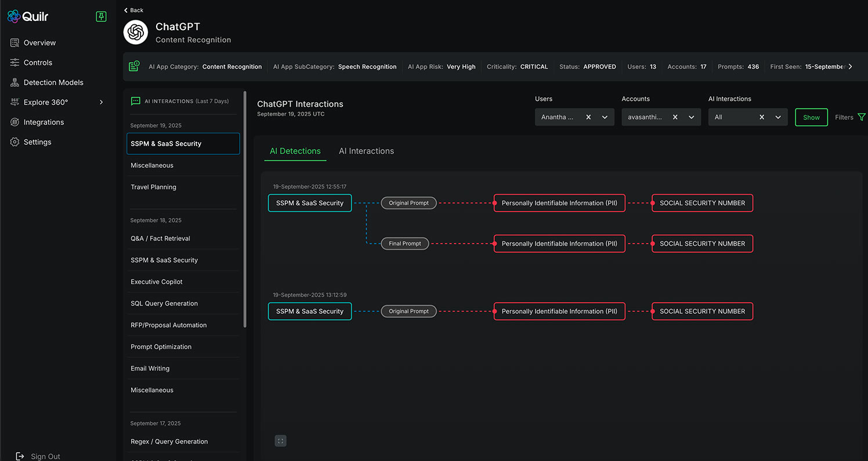Click the Explore 360° icon
Image resolution: width=868 pixels, height=461 pixels.
point(15,102)
